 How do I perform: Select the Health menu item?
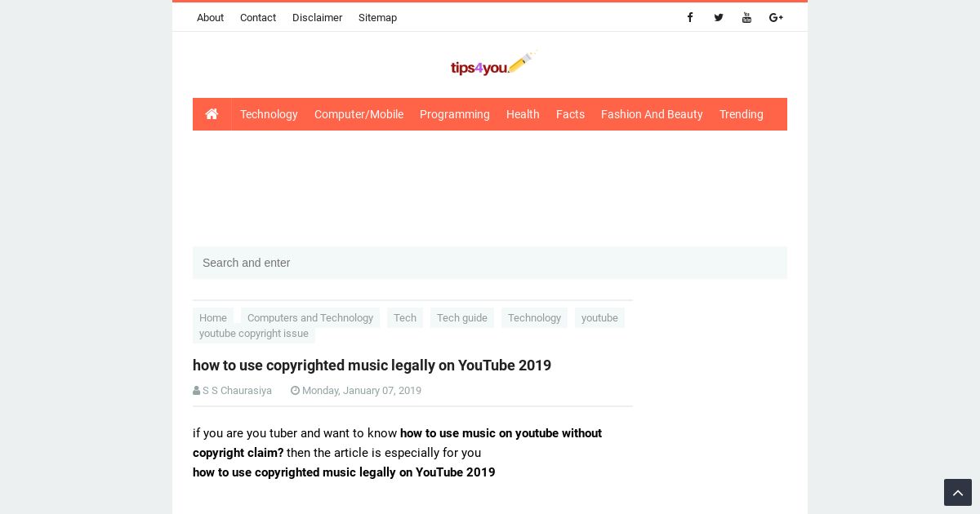(523, 114)
